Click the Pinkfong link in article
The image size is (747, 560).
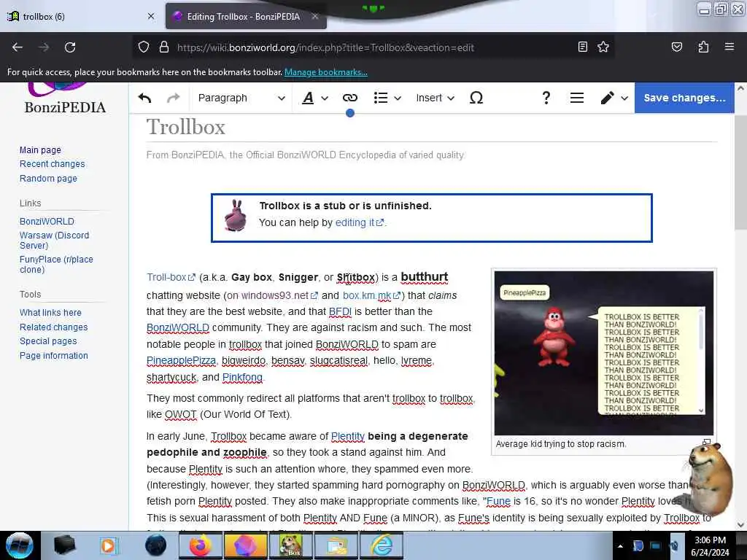tap(242, 377)
